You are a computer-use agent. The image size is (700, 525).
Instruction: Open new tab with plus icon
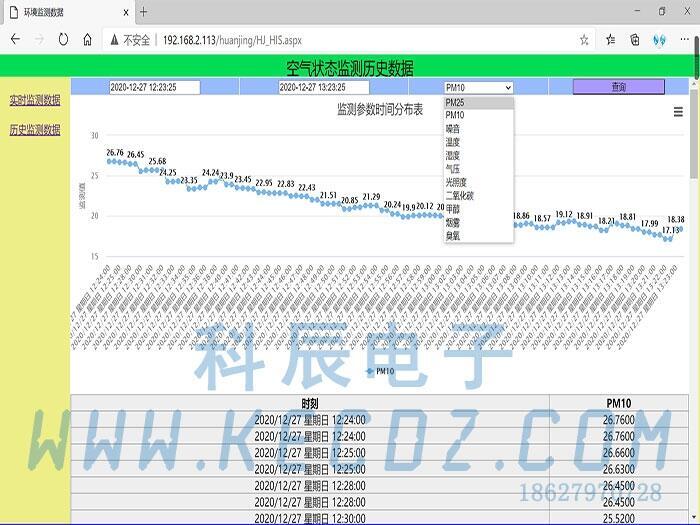coord(143,12)
